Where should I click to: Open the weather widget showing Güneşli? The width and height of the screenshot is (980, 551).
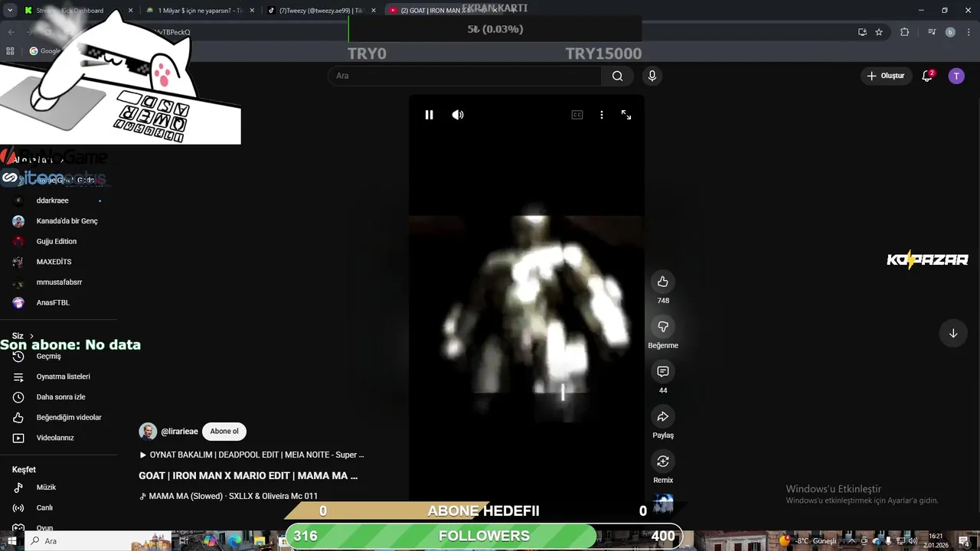coord(808,541)
